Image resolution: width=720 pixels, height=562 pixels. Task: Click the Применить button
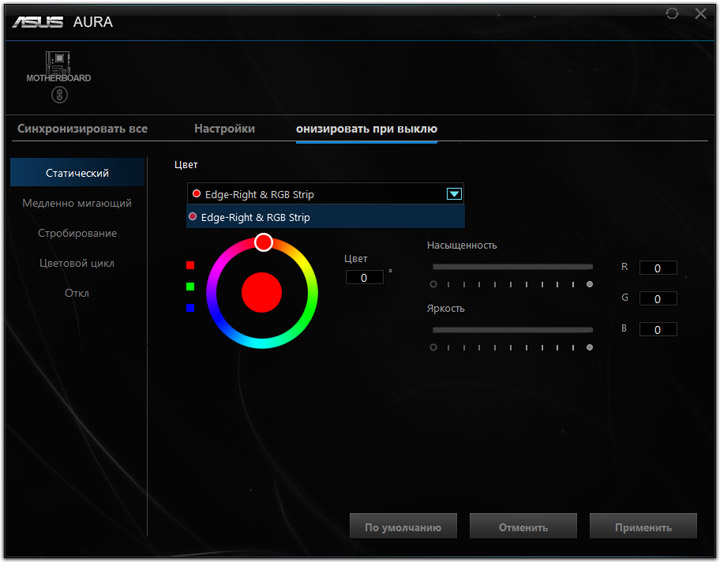pos(643,526)
